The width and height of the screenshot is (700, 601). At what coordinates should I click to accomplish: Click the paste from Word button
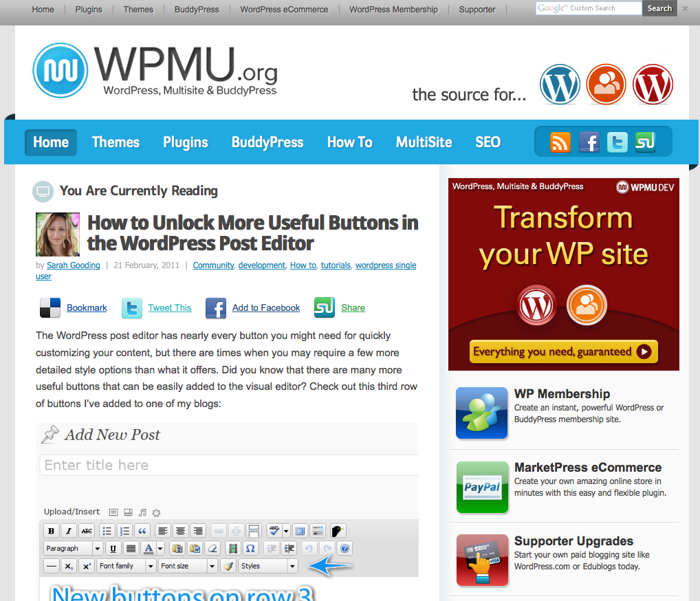coord(195,548)
